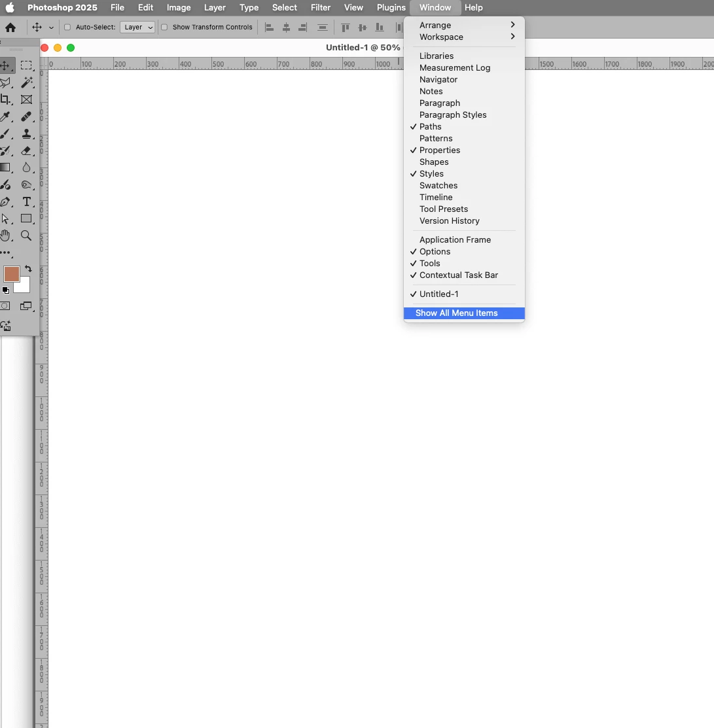Open the Auto-Select Layer dropdown
Screen dimensions: 714x728
click(x=137, y=27)
